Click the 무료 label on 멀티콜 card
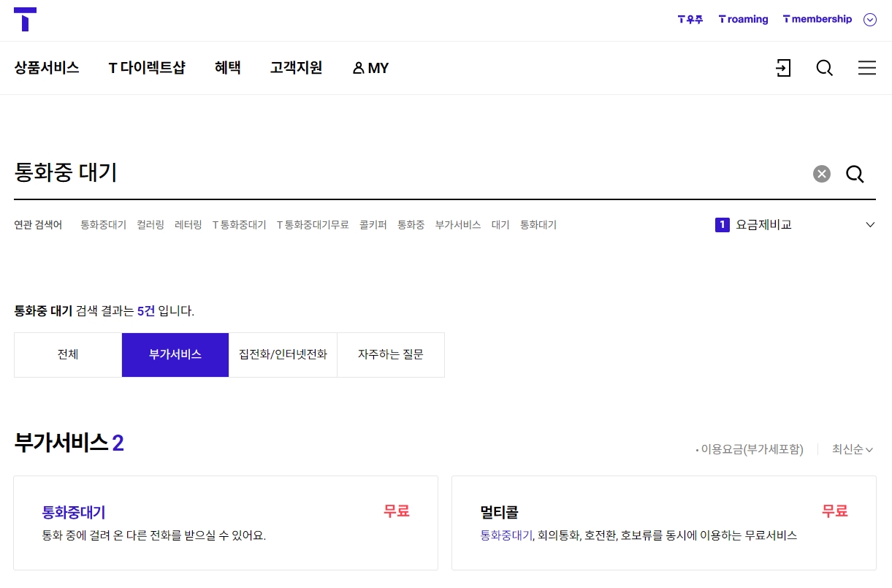Image resolution: width=892 pixels, height=588 pixels. (x=835, y=511)
